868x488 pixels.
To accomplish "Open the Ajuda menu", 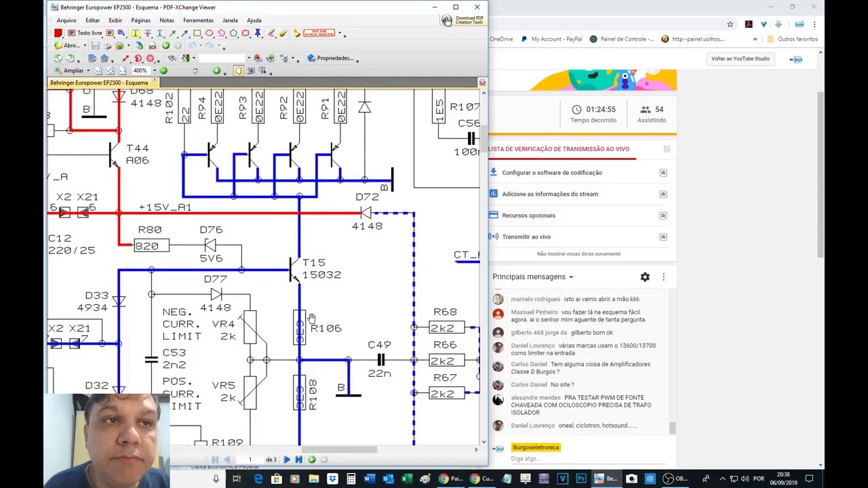I will (x=254, y=20).
